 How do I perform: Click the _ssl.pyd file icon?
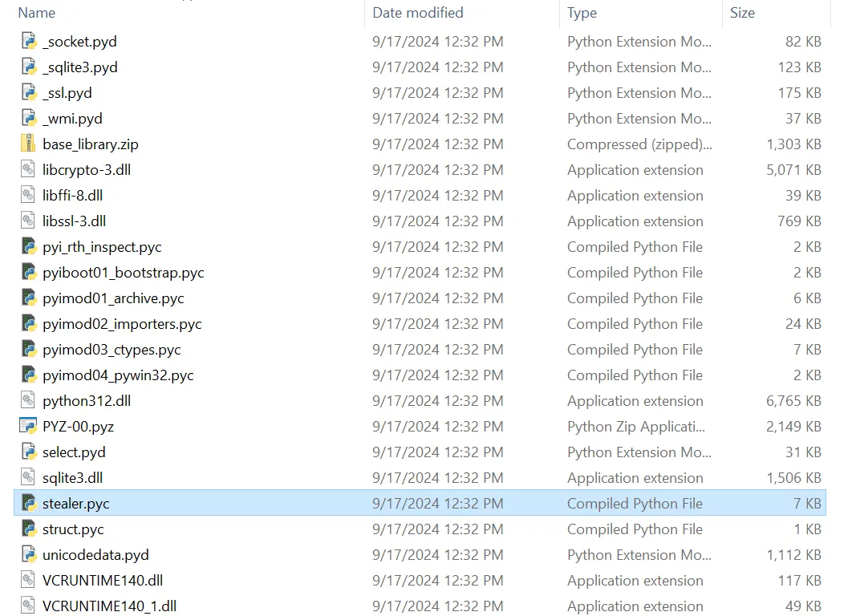click(28, 92)
